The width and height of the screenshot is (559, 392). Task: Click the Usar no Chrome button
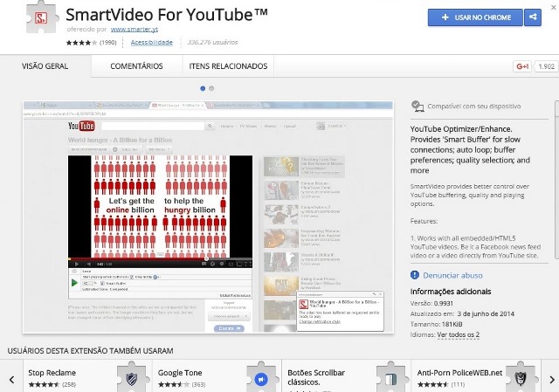(475, 17)
